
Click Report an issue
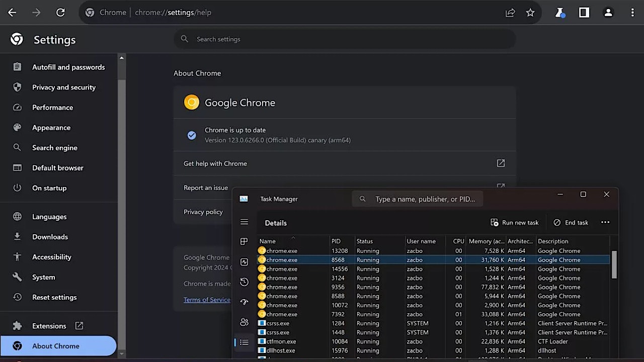coord(206,188)
